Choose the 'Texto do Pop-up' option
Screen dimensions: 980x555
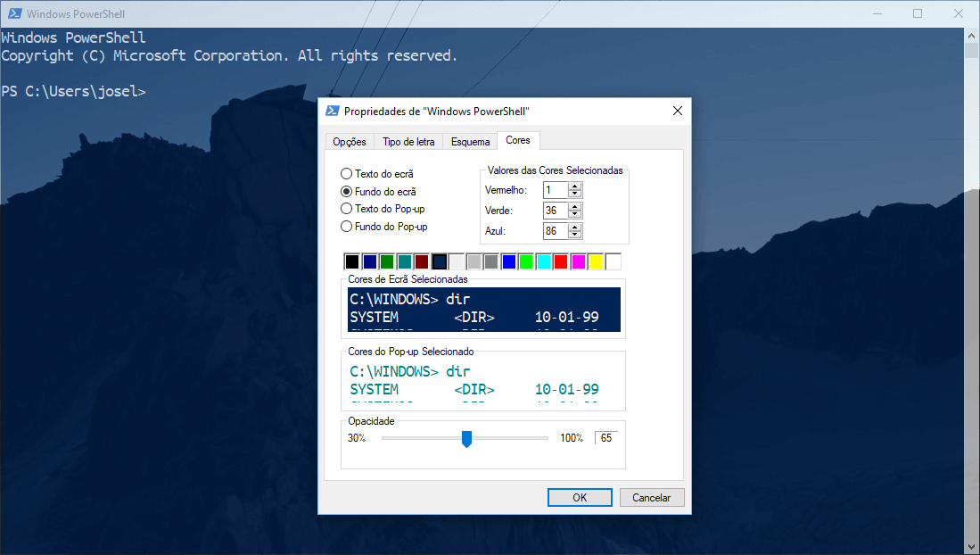[347, 209]
